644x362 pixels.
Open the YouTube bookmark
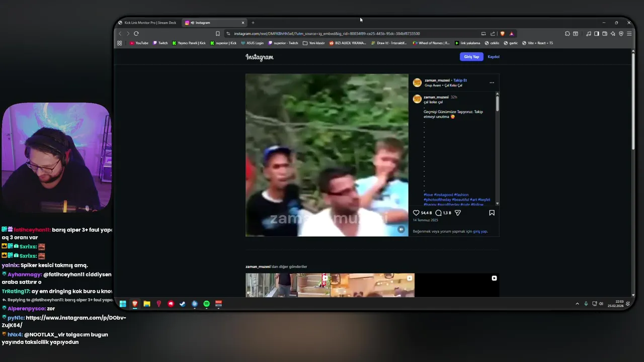139,43
